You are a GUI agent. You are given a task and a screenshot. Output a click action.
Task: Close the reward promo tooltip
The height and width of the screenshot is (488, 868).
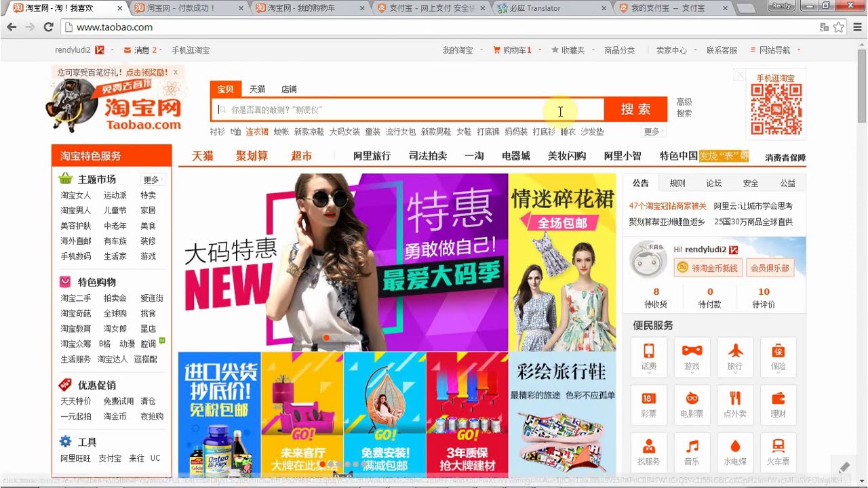click(176, 72)
